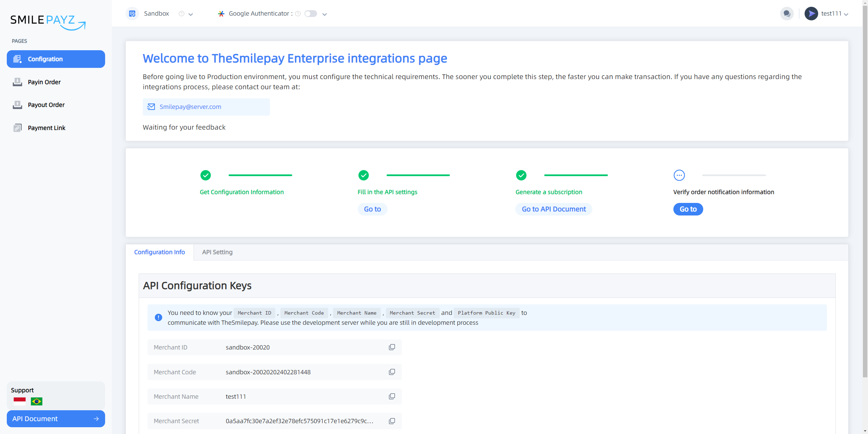
Task: Expand the Sandbox environment dropdown
Action: 191,14
